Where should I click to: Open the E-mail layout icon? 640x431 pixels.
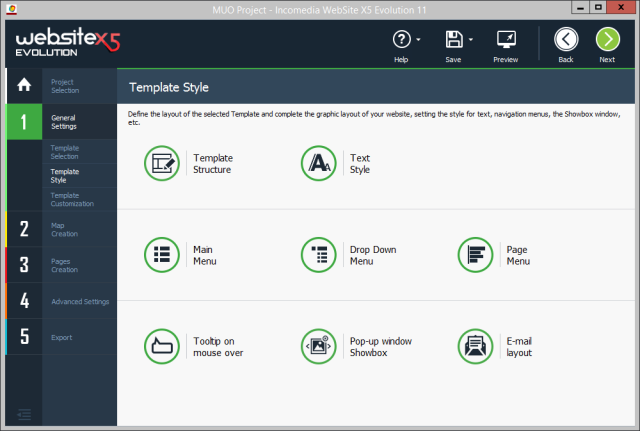click(x=476, y=346)
